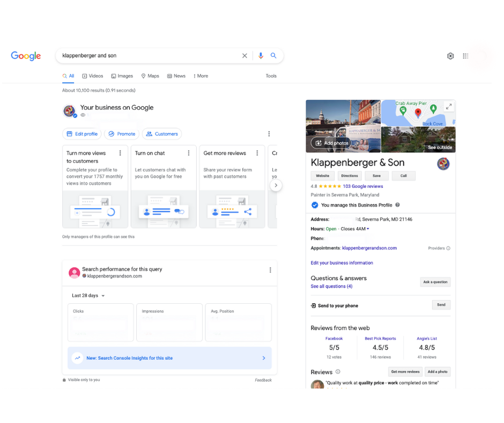The width and height of the screenshot is (504, 423).
Task: Click Edit your business information link
Action: (342, 262)
